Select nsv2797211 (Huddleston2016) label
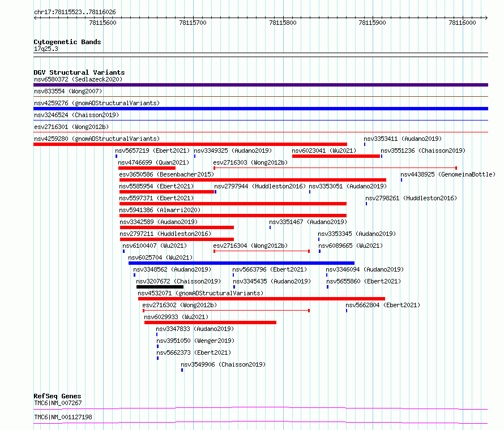The height and width of the screenshot is (430, 504). click(165, 234)
